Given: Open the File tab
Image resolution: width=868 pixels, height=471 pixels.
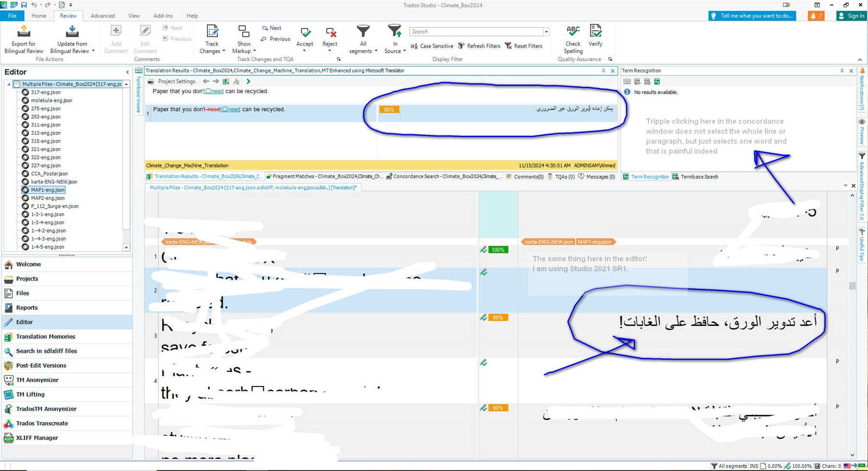Looking at the screenshot, I should (x=12, y=16).
